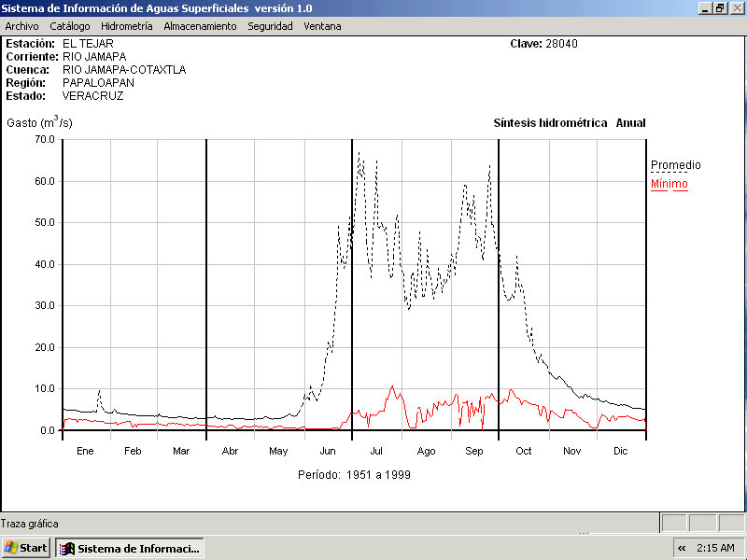Select the red Mínimo legend entry

click(x=669, y=184)
